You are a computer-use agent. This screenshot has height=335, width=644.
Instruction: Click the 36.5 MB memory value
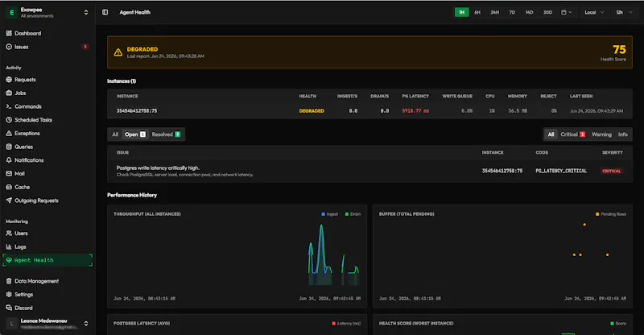pyautogui.click(x=518, y=111)
